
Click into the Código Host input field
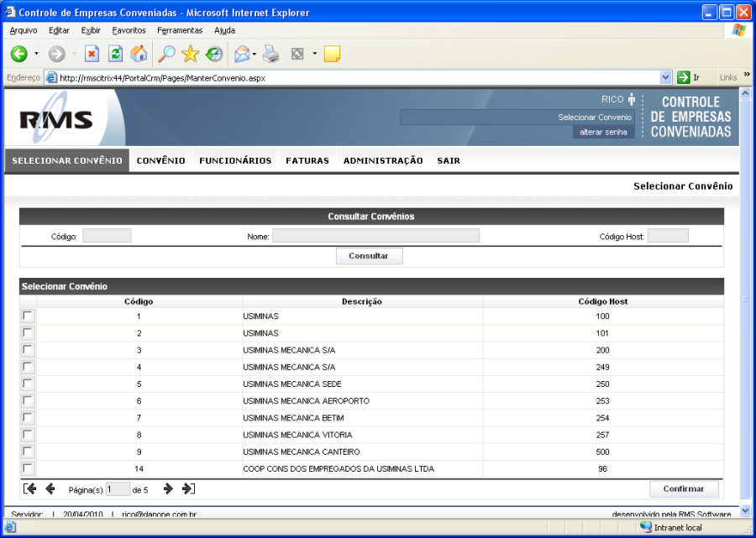668,236
